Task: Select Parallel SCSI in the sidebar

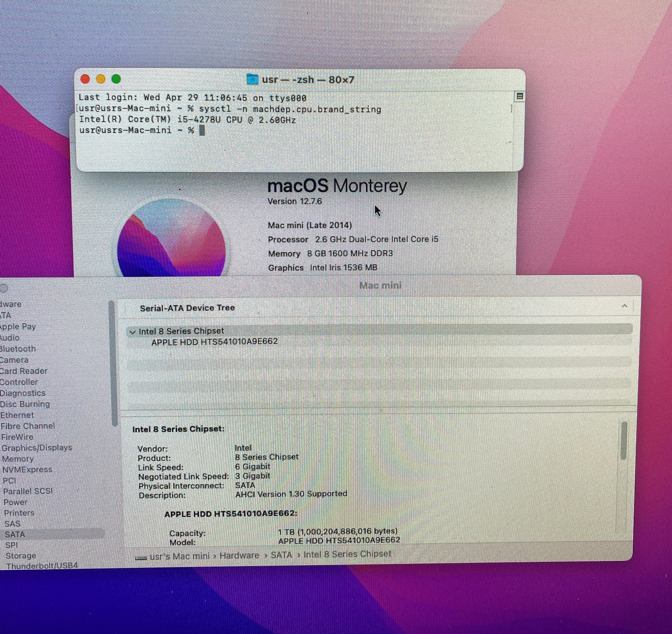Action: click(x=28, y=491)
